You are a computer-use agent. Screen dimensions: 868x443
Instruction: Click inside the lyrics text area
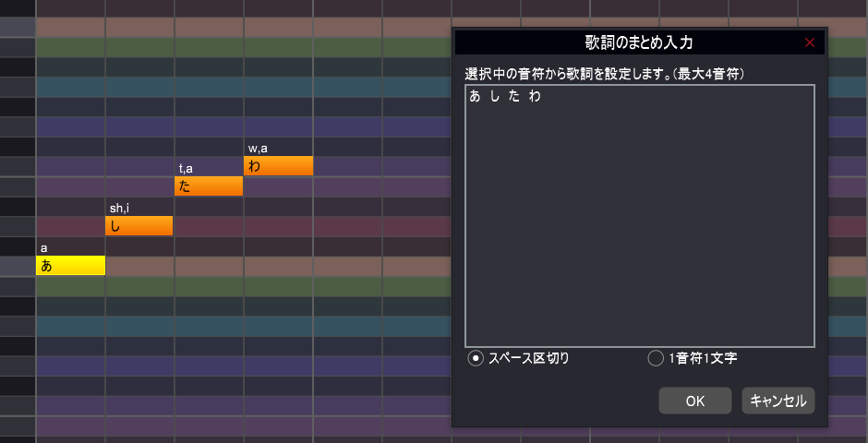pos(639,216)
